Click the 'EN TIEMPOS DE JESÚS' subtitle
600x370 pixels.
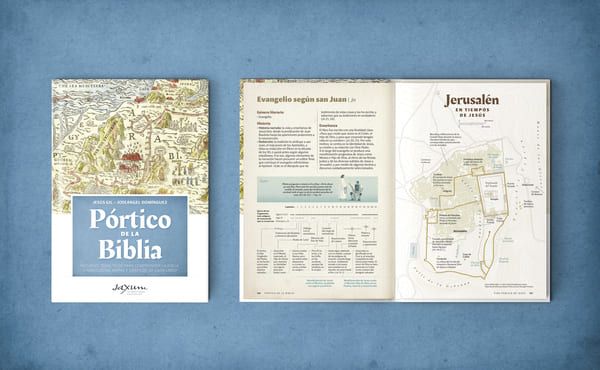click(472, 112)
